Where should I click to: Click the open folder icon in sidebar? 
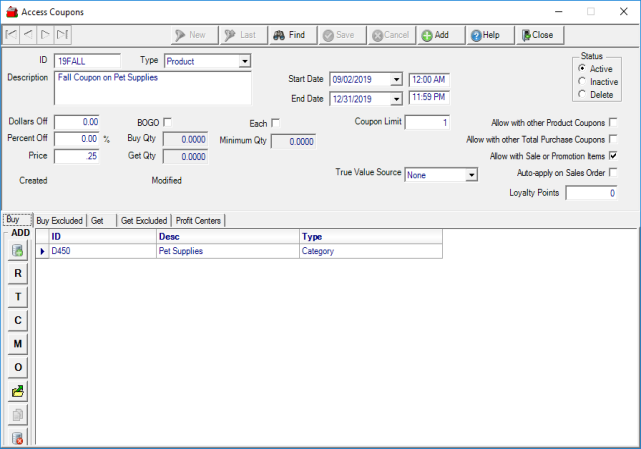[18, 390]
